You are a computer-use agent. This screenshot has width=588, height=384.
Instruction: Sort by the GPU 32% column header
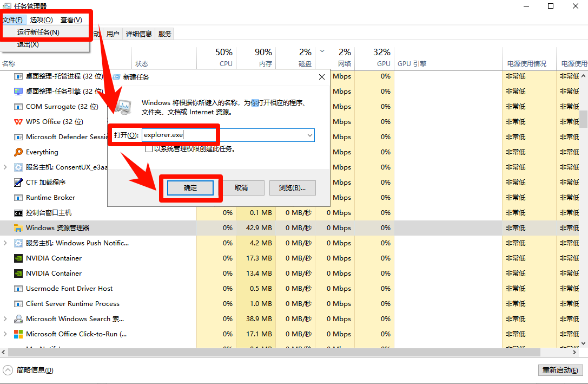pos(375,58)
